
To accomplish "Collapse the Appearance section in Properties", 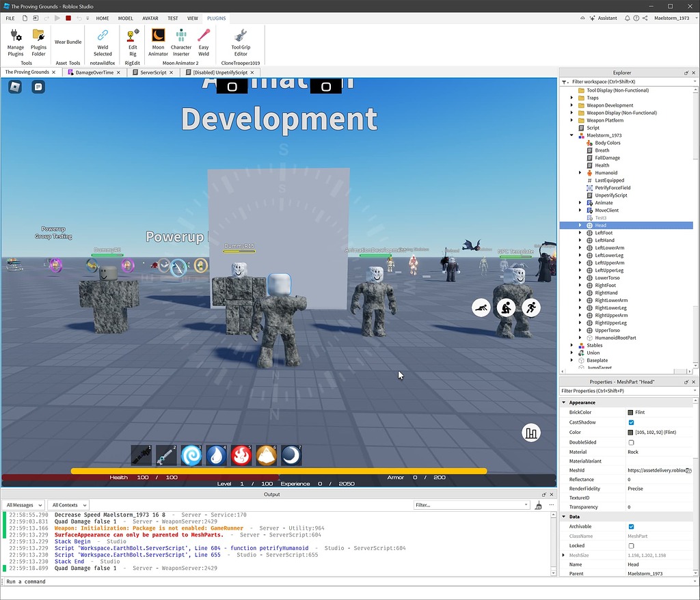I will 564,402.
